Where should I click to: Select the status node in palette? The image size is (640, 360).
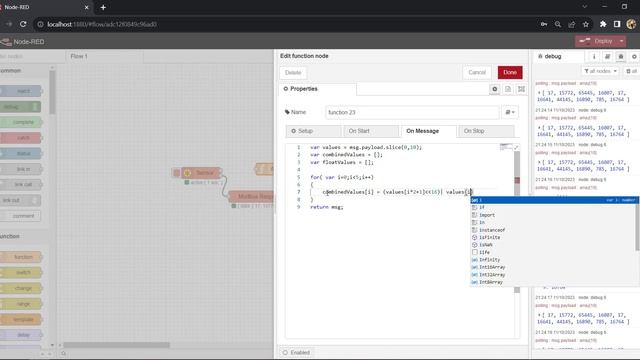20,153
